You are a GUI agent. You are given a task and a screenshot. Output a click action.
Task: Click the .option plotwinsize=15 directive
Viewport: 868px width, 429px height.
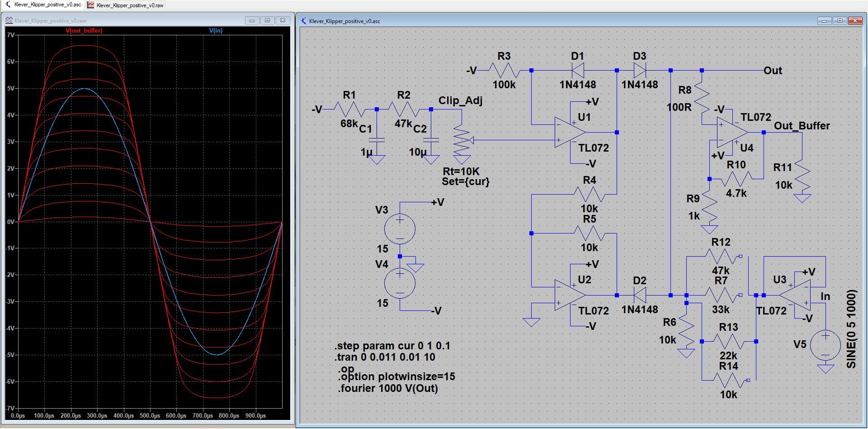point(396,377)
